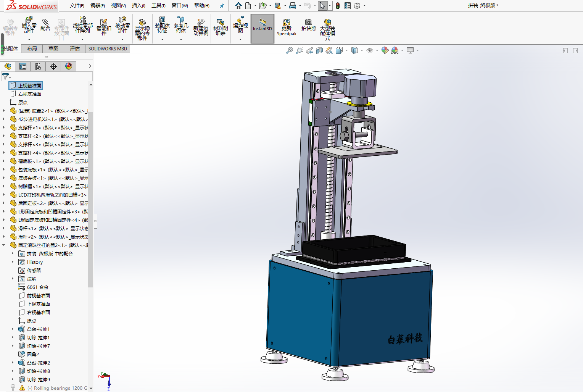Expand the 42步进电机X3 component node

coord(4,119)
